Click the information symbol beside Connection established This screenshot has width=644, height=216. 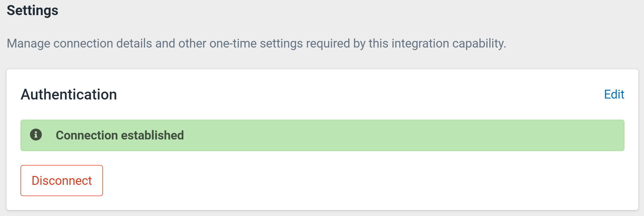(x=36, y=135)
